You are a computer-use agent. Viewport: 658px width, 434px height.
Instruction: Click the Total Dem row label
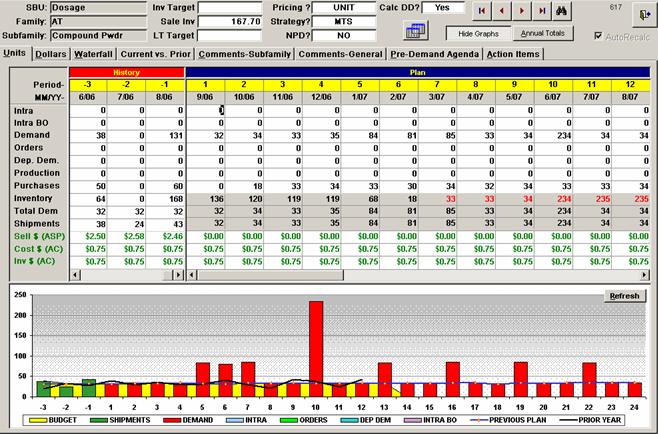[x=36, y=211]
